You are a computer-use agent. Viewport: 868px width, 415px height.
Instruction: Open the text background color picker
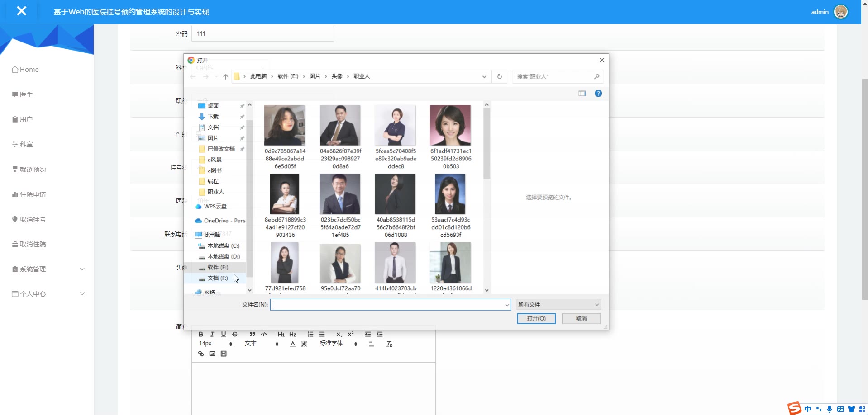pos(304,344)
